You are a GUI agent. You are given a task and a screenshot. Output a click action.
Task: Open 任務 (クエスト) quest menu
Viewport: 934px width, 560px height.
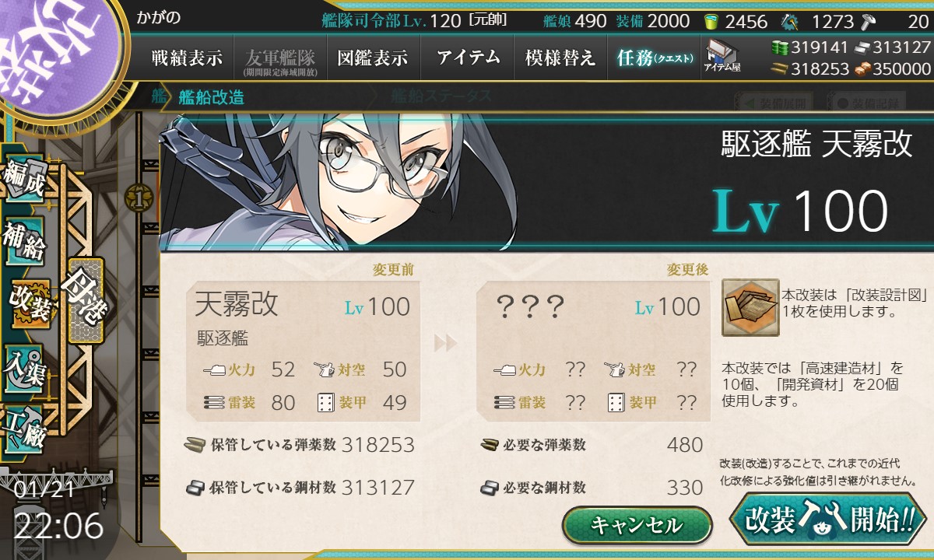tap(654, 58)
